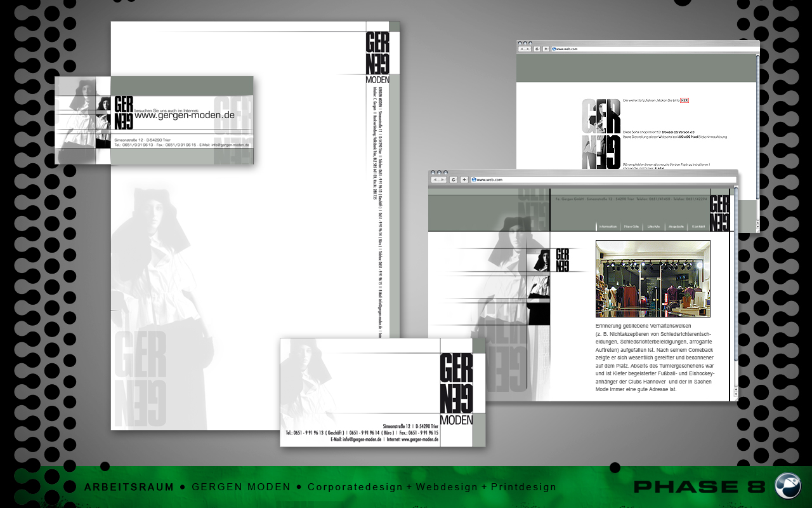Image resolution: width=812 pixels, height=508 pixels.
Task: Close the front browser window
Action: tap(432, 172)
